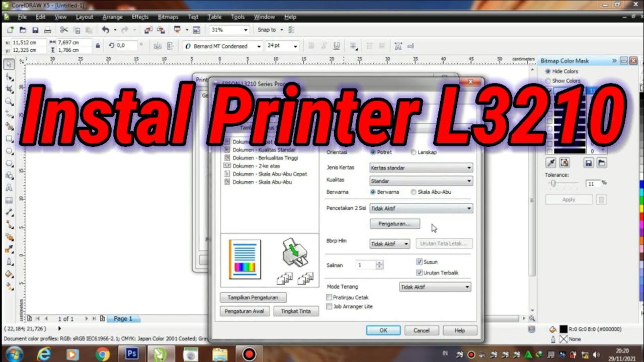The width and height of the screenshot is (644, 362).
Task: Open the Effects menu
Action: pos(140,17)
